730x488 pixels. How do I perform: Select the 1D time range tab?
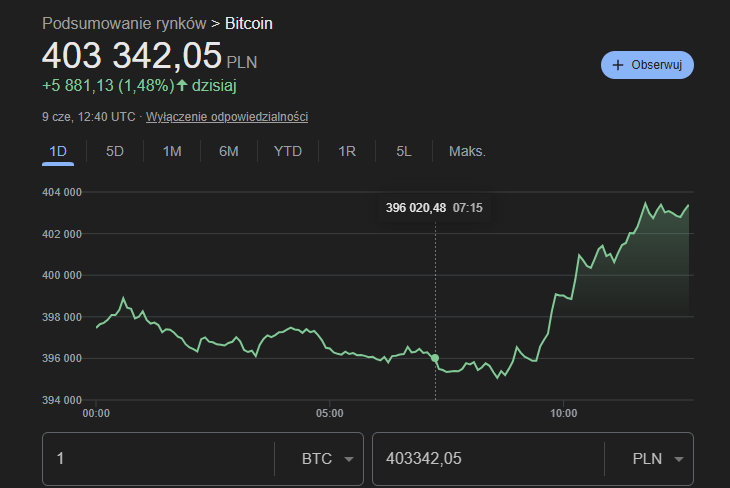coord(58,151)
